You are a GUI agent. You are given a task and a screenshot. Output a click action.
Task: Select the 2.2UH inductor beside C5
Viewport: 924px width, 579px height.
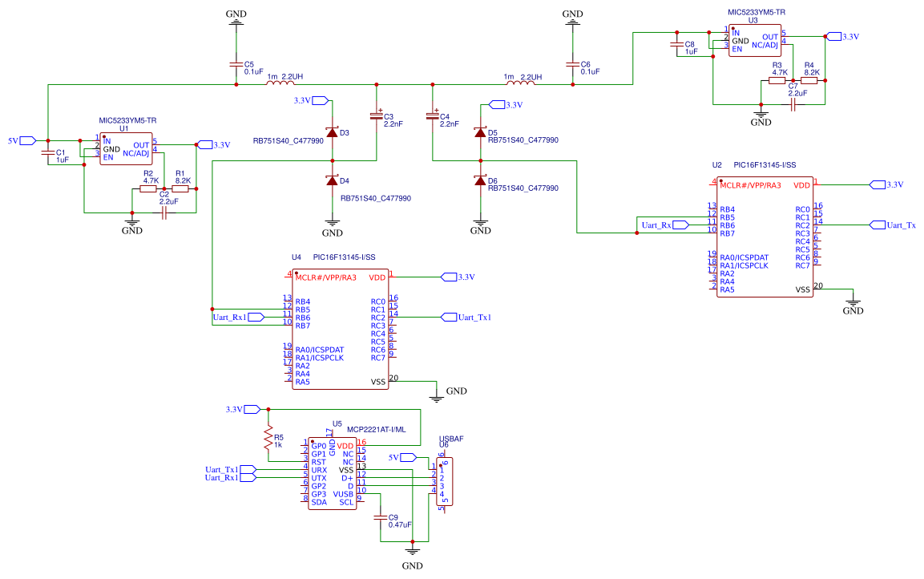coord(281,83)
